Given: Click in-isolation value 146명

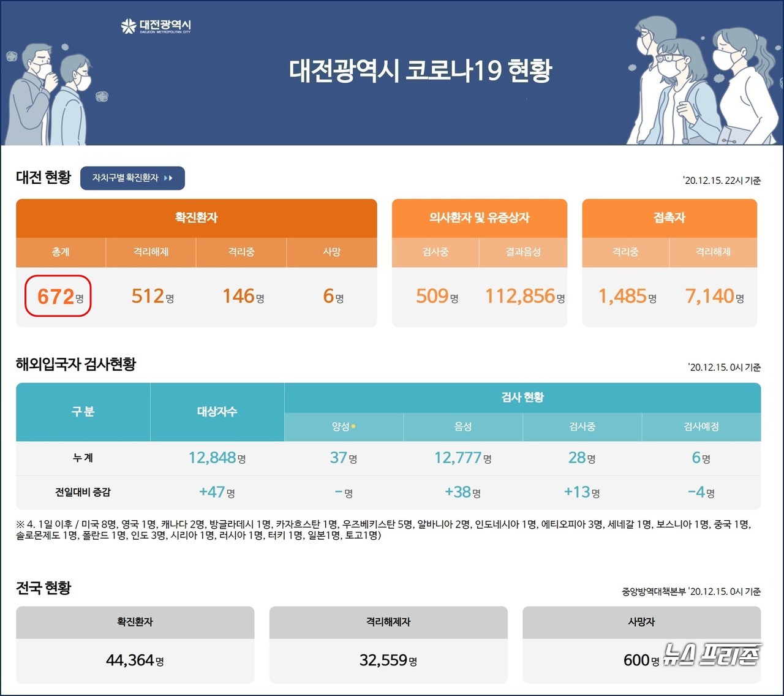Looking at the screenshot, I should point(243,297).
